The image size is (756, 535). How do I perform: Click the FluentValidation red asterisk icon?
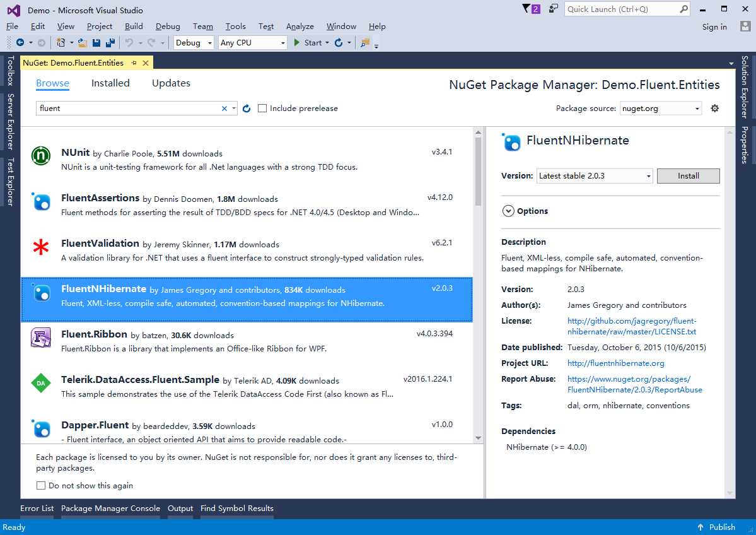(x=41, y=247)
